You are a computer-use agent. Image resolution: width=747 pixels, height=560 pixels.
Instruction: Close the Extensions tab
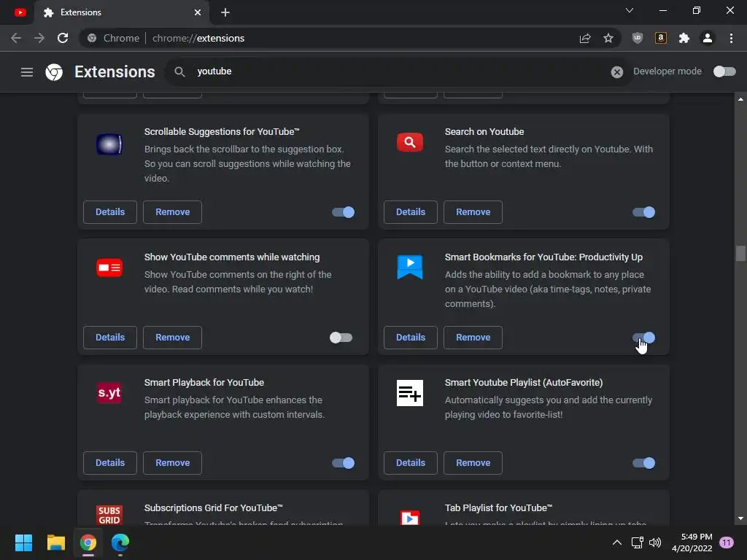click(x=198, y=12)
